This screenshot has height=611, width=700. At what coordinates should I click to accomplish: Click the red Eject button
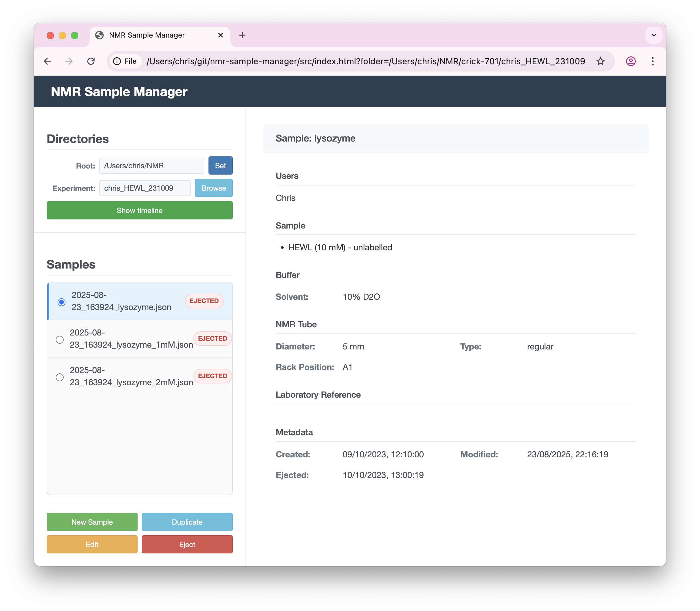point(187,544)
